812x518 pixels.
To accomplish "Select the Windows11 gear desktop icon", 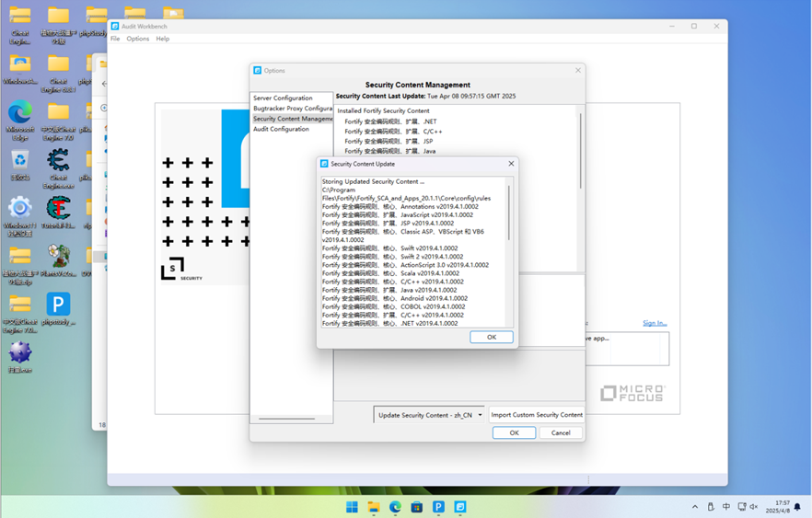I will pos(20,216).
